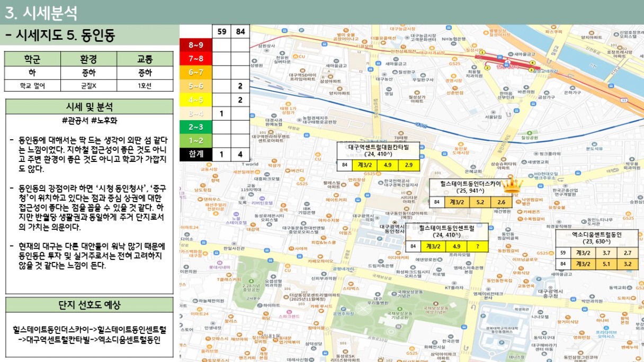Screen dimensions: 644x362
Task: Click the beige 3~4 legend swatch
Action: pyautogui.click(x=196, y=113)
